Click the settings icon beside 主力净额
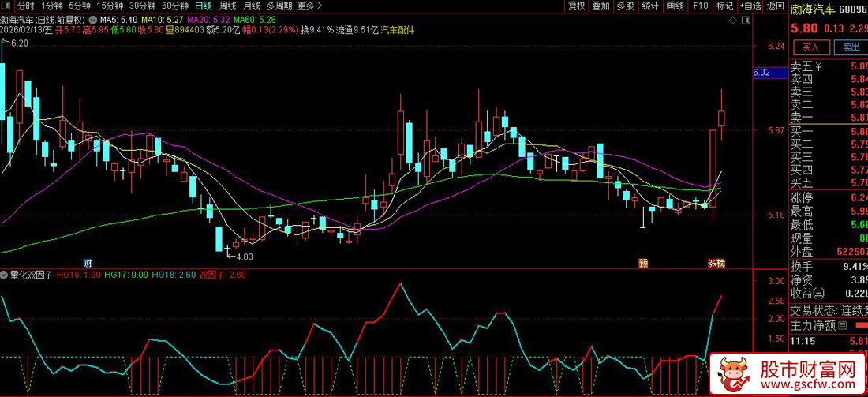 coord(842,325)
